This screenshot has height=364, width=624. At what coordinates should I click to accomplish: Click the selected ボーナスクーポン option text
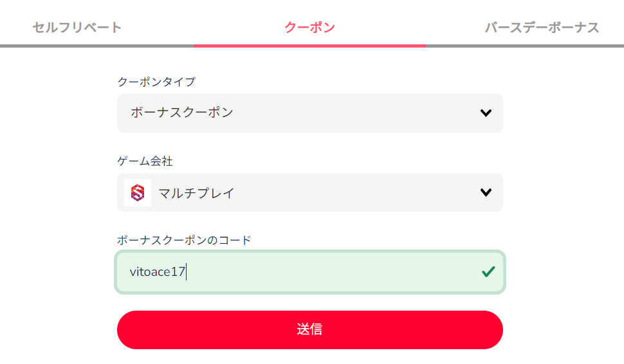tap(182, 113)
